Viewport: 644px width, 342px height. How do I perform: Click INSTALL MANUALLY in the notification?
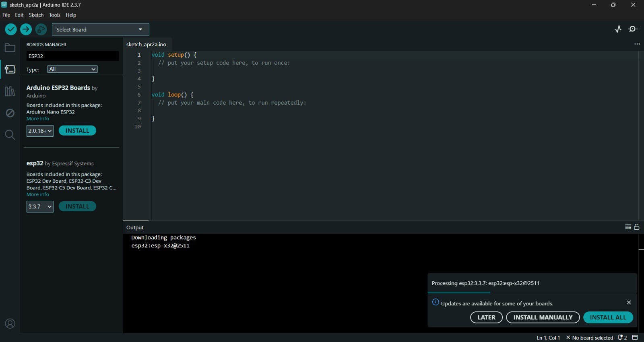(543, 317)
